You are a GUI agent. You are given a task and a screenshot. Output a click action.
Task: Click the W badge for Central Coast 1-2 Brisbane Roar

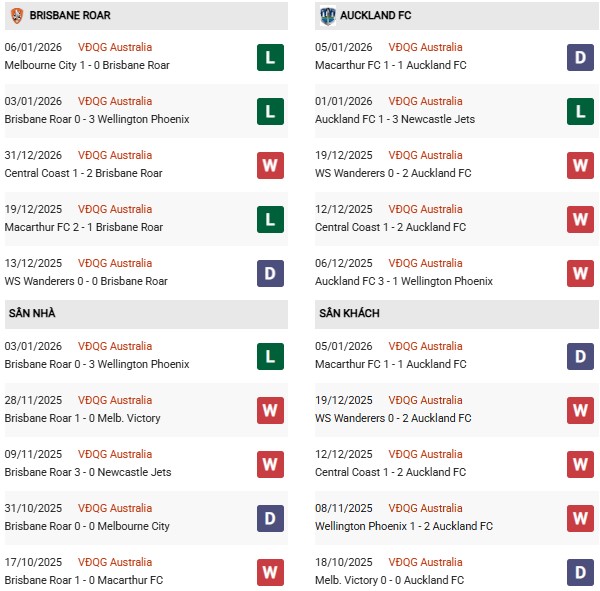[270, 165]
